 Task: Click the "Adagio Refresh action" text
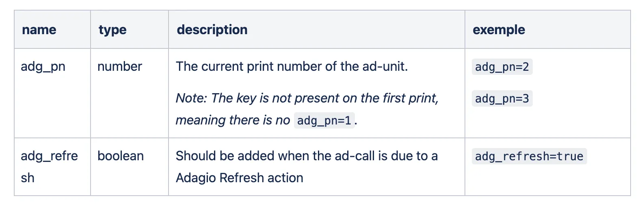coord(240,178)
